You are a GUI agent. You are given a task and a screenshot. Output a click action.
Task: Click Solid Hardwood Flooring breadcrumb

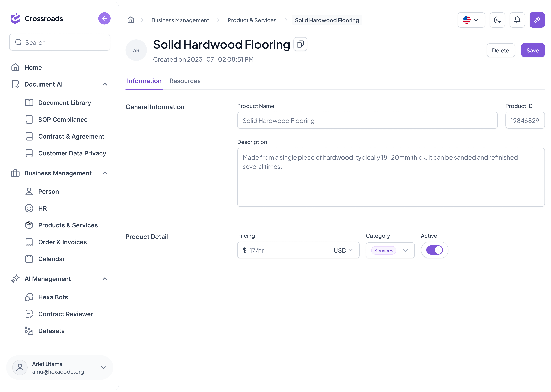click(x=327, y=20)
